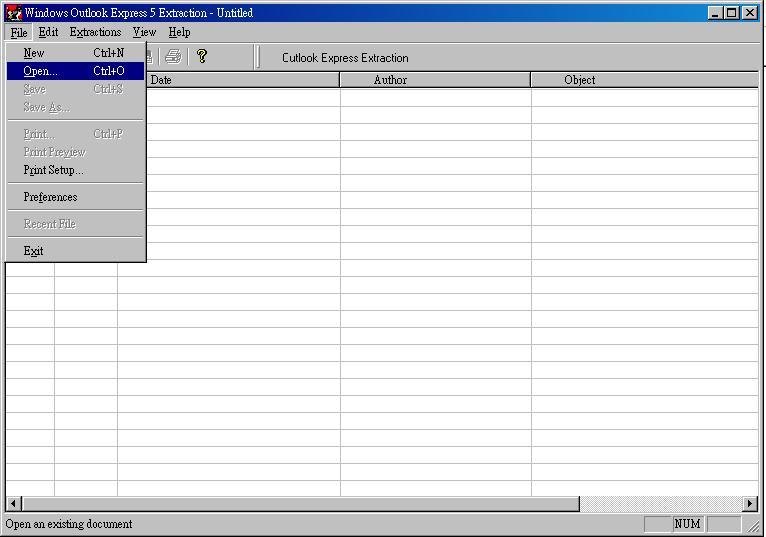Click the resize grip in the status bar corner

click(755, 526)
